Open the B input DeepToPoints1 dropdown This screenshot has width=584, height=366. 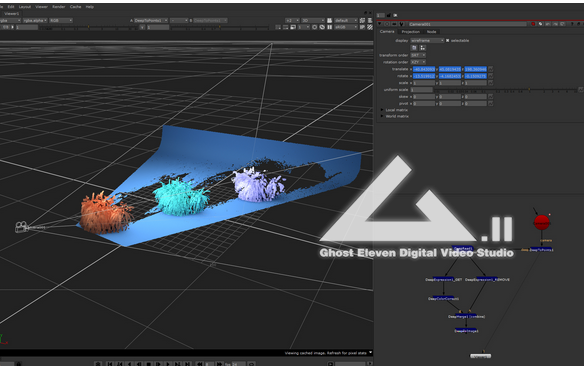tap(210, 20)
